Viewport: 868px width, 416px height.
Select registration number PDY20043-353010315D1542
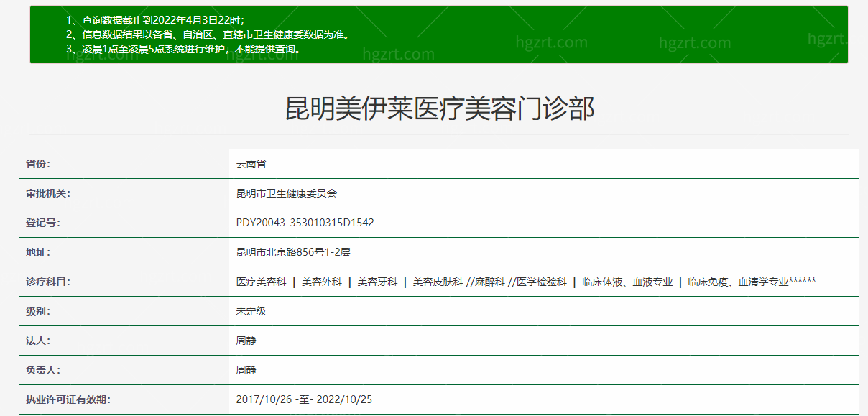(305, 223)
